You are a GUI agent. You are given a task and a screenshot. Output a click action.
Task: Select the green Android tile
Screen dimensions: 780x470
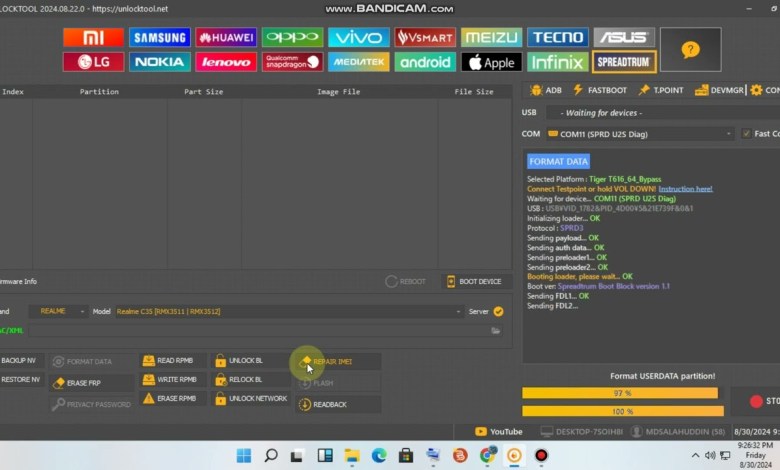425,62
